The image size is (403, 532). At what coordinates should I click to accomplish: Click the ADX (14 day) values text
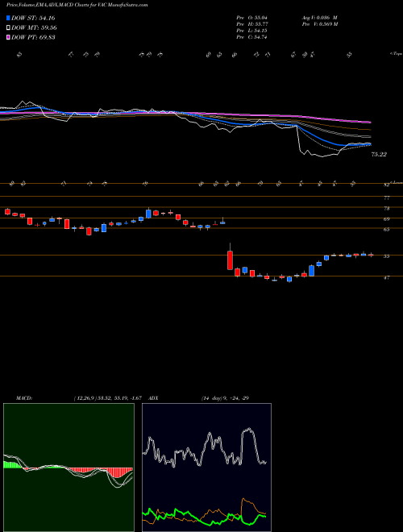click(x=225, y=398)
